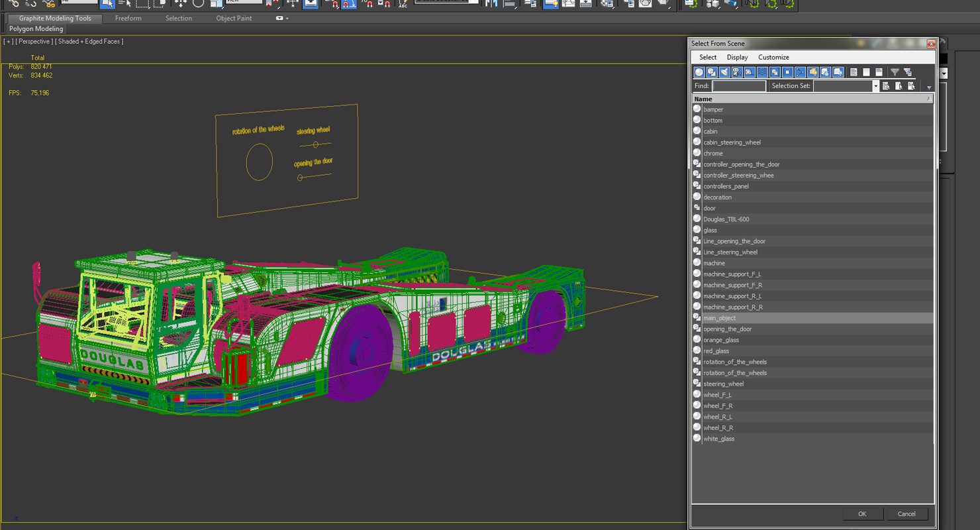Click Select by Name icon in main toolbar
This screenshot has width=980, height=530.
(124, 4)
